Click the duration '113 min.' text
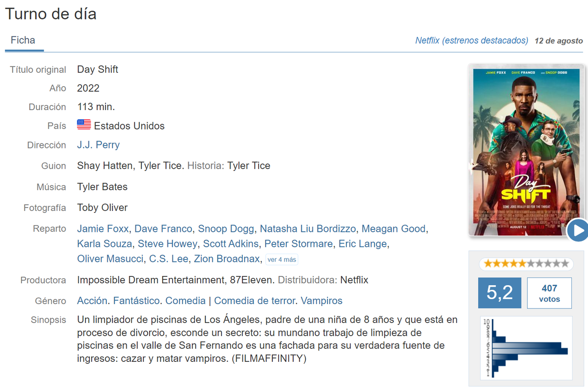This screenshot has height=388, width=588. click(x=96, y=107)
